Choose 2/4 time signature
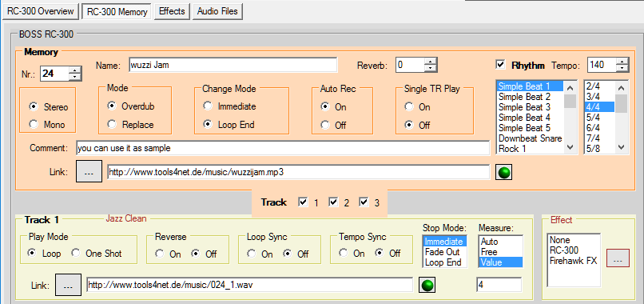644x304 pixels. (599, 86)
